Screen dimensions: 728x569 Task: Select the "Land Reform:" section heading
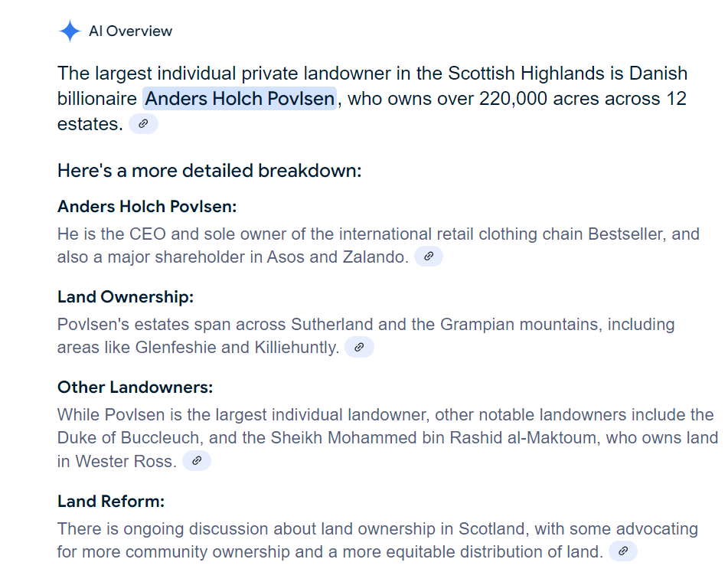pos(111,502)
